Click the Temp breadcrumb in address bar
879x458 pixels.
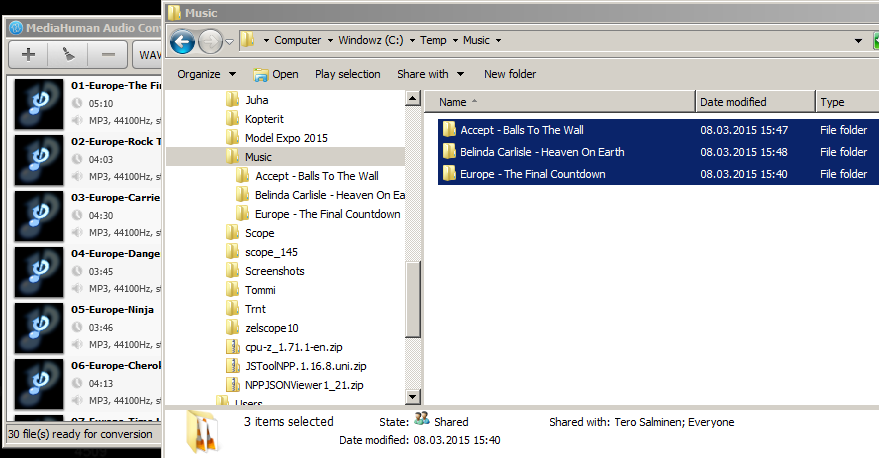pos(433,40)
